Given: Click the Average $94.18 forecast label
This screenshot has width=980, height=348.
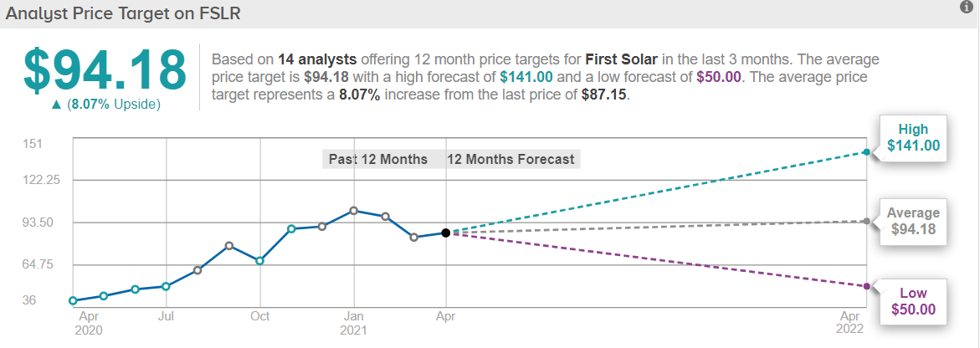Looking at the screenshot, I should click(913, 222).
